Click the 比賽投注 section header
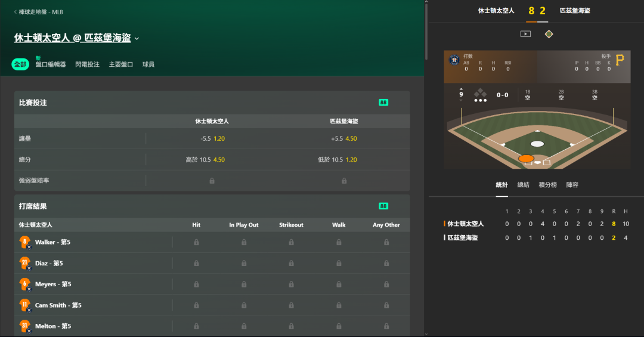This screenshot has width=644, height=337. coord(212,103)
